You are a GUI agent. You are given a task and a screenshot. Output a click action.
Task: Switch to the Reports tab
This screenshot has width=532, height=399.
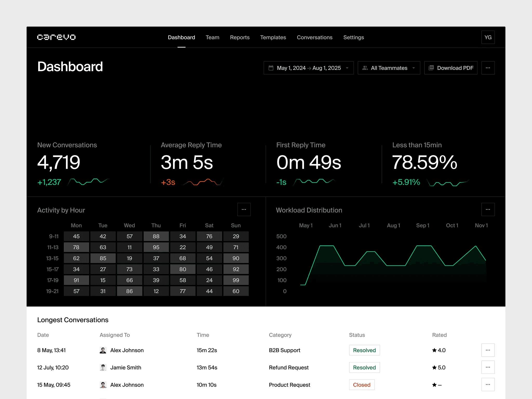tap(240, 37)
